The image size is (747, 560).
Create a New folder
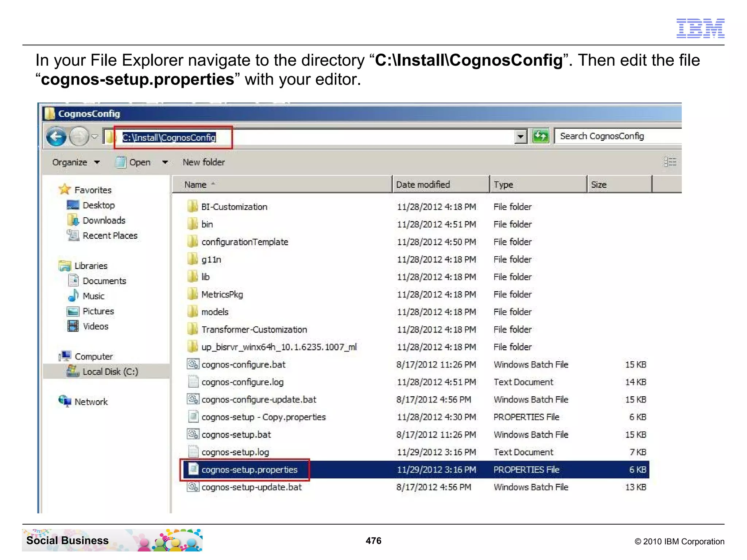[204, 162]
